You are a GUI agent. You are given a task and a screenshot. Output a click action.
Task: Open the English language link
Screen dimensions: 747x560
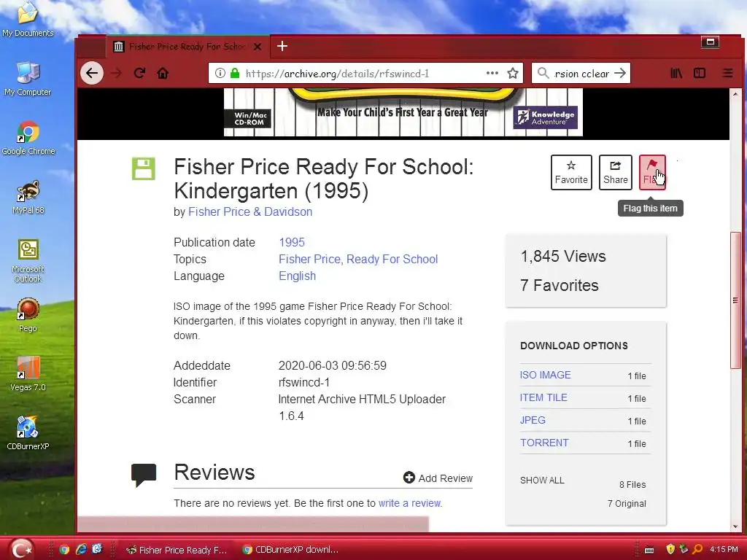[x=298, y=276]
